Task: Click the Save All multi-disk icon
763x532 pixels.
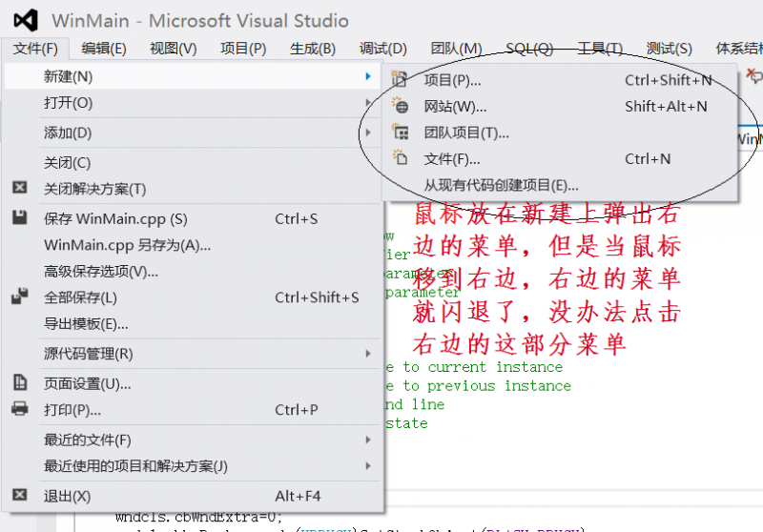Action: click(19, 297)
